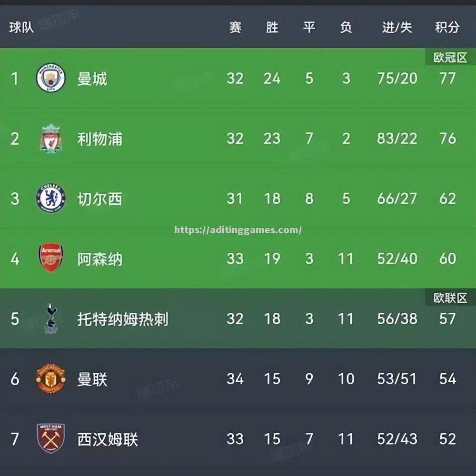Click Manchester United's 54 points value
This screenshot has width=476, height=476.
tap(447, 379)
